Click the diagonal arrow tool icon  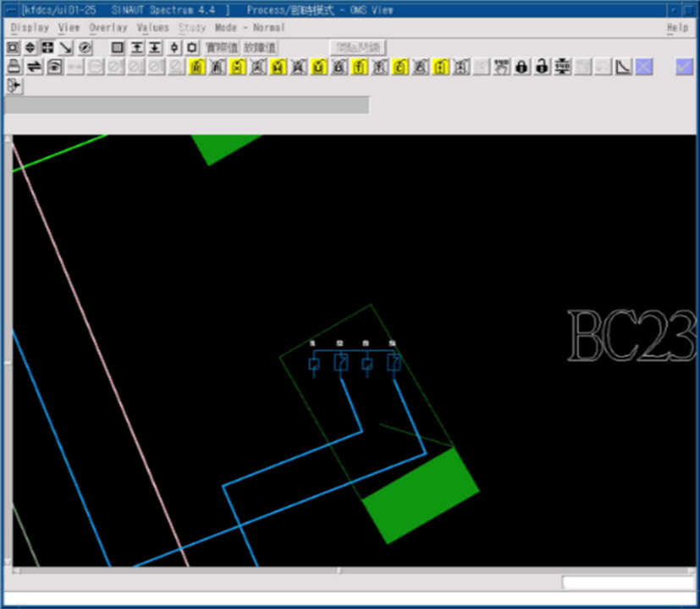66,47
